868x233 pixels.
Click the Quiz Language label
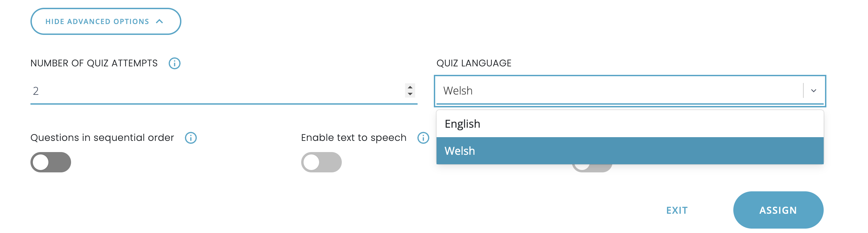click(474, 63)
